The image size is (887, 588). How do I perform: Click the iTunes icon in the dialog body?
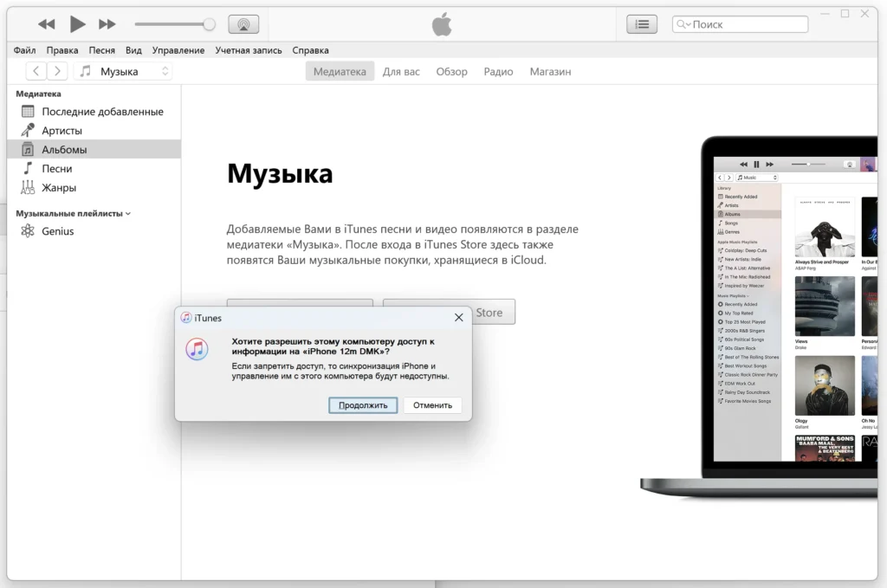tap(197, 349)
